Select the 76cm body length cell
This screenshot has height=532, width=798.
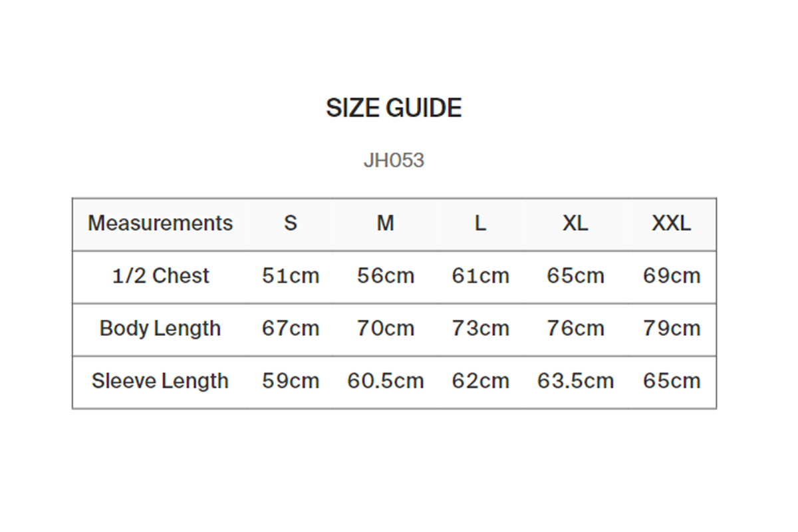[x=575, y=328]
